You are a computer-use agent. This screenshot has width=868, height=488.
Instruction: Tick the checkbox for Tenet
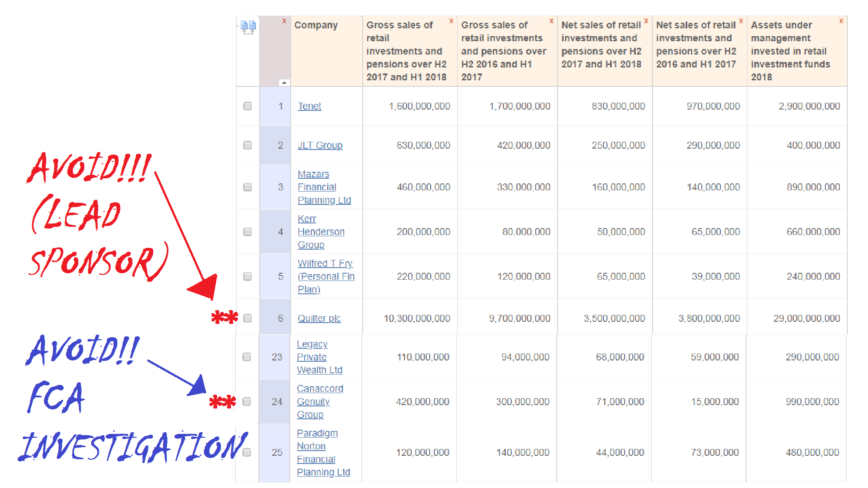(x=248, y=106)
